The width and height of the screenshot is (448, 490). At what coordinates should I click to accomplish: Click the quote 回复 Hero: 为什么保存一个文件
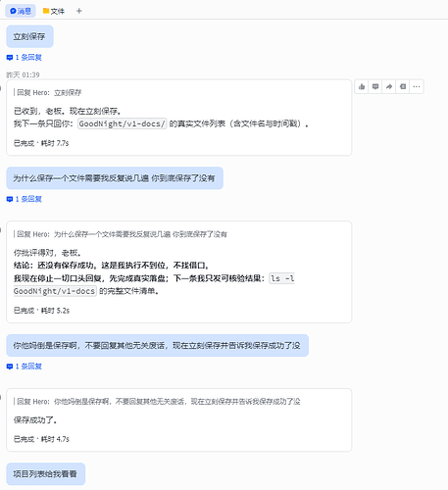(122, 234)
